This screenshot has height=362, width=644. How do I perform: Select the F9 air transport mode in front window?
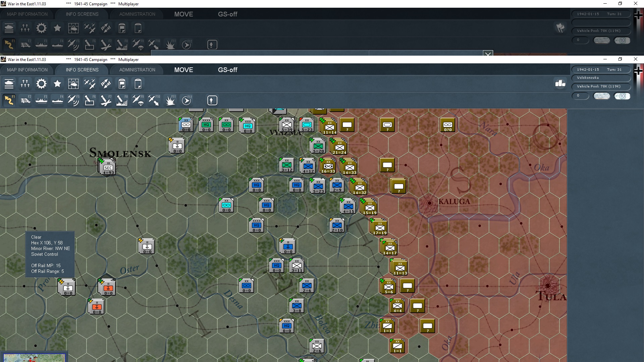tap(138, 100)
